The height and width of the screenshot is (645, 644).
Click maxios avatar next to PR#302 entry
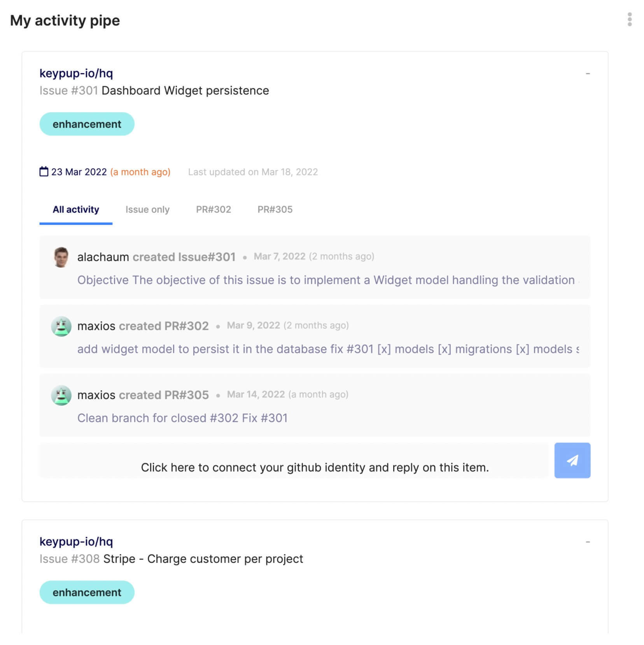61,326
